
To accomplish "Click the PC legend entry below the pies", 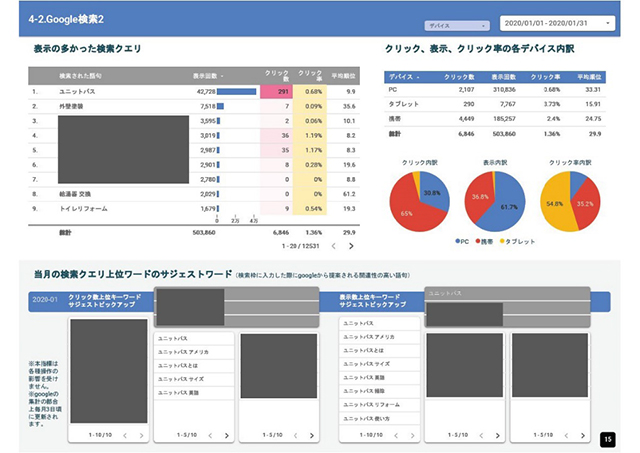I will click(462, 242).
